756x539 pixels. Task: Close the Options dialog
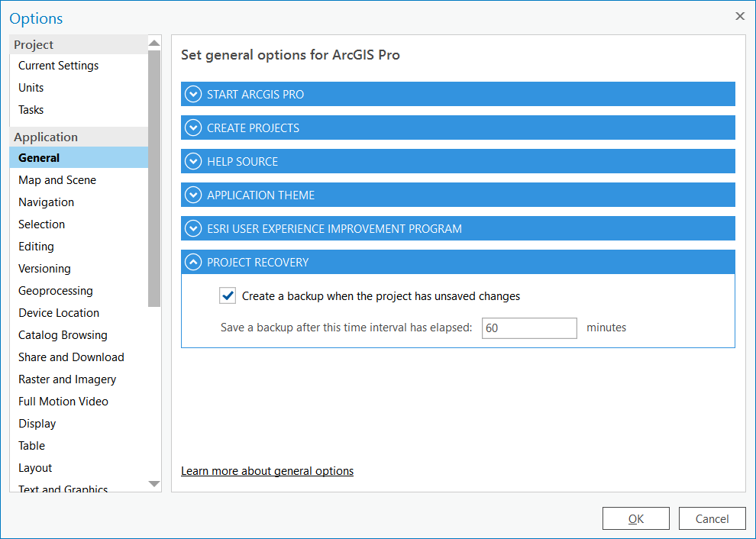[x=740, y=16]
